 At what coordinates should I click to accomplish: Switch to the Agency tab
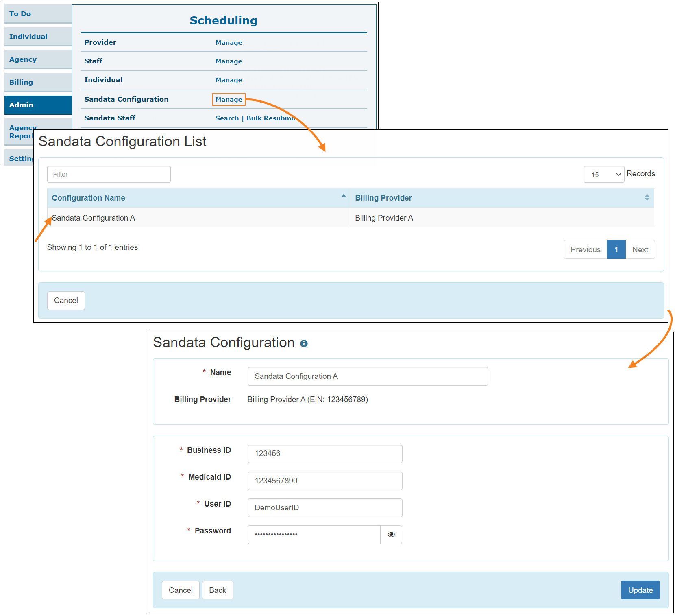tap(38, 59)
